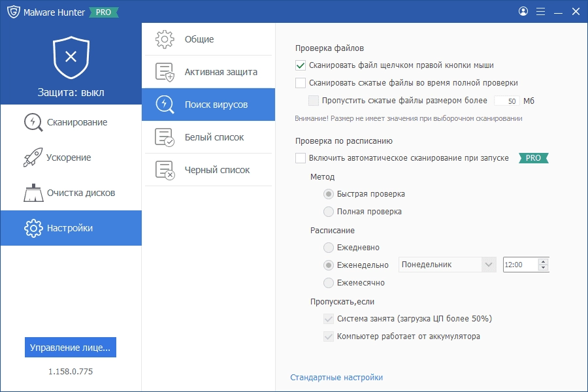Open the Понедельник weekday dropdown
588x392 pixels.
click(x=448, y=265)
